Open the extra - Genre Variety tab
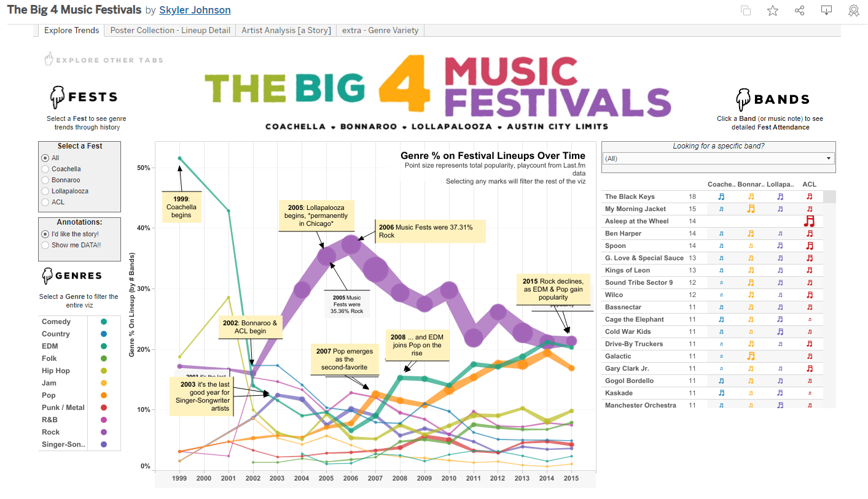Viewport: 868px width, 499px height. pyautogui.click(x=380, y=30)
